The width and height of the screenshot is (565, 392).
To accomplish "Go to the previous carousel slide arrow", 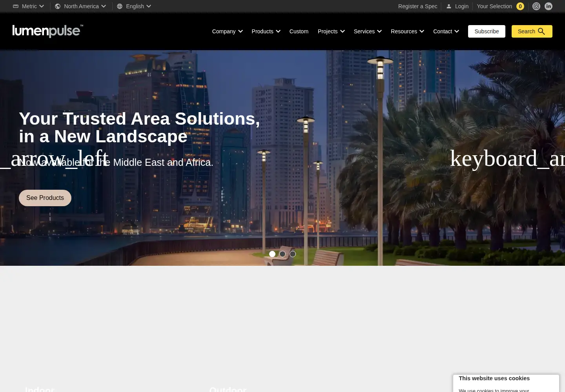I will (54, 158).
